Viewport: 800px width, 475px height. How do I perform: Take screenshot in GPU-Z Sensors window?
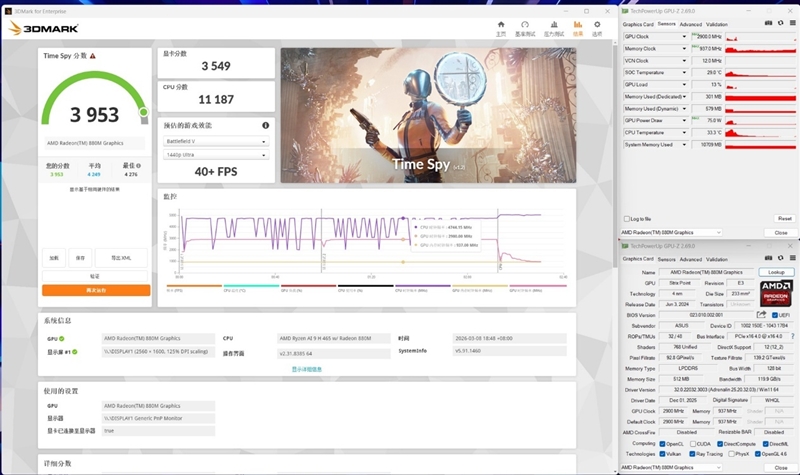[768, 23]
